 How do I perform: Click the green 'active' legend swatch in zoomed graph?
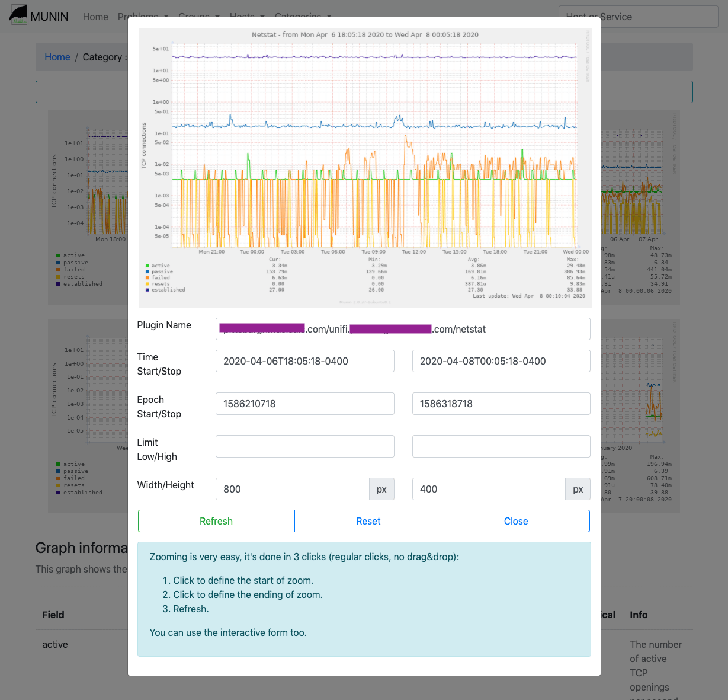pos(147,266)
